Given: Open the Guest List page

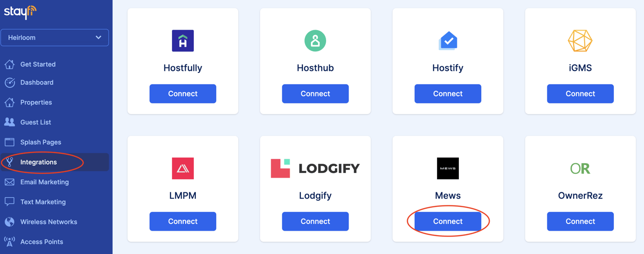Looking at the screenshot, I should (x=35, y=122).
